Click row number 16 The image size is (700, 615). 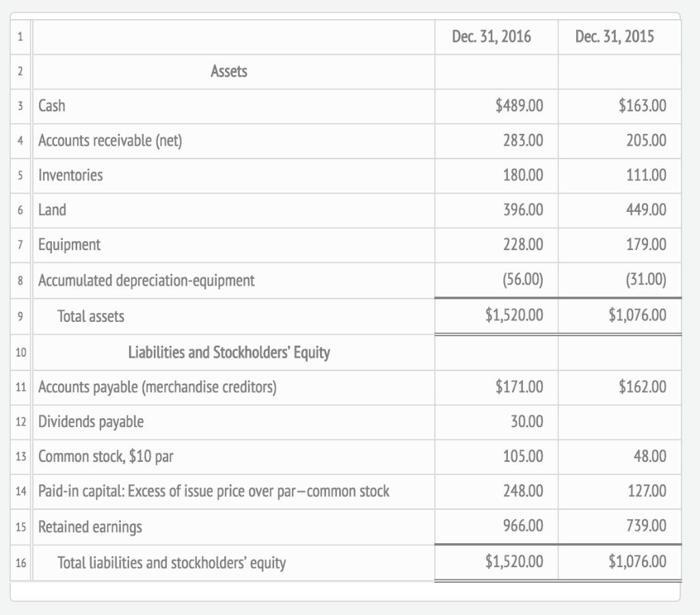point(20,563)
